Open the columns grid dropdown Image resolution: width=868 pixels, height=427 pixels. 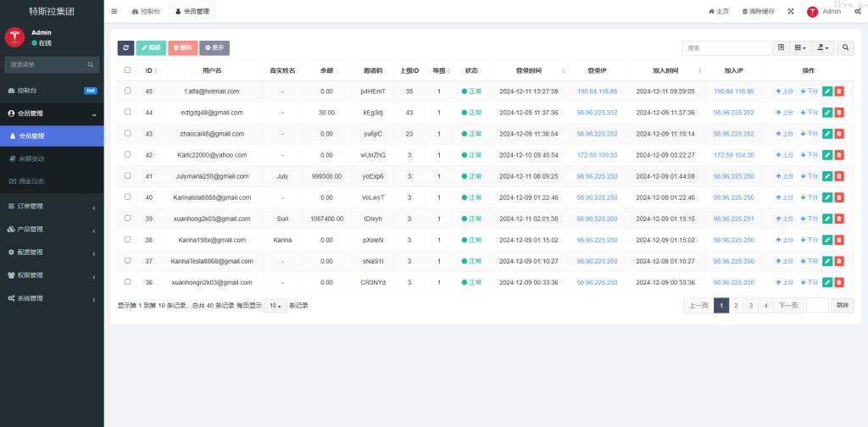point(800,48)
